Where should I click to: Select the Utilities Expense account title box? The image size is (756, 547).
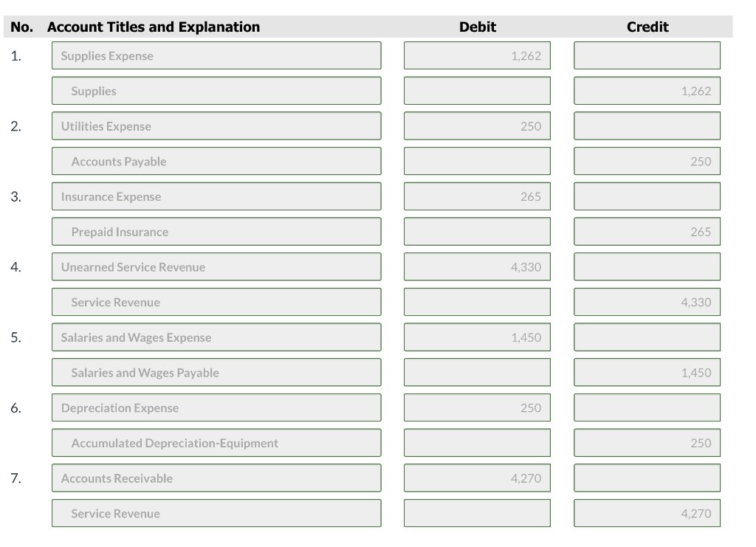(216, 125)
